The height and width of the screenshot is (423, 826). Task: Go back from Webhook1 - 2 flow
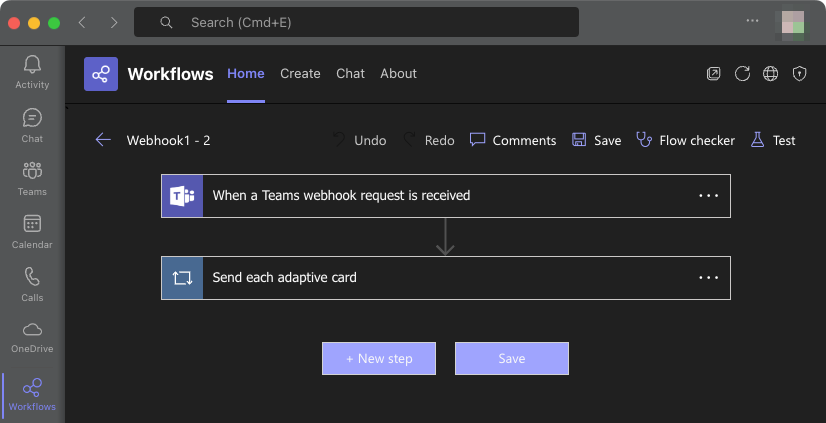point(103,140)
